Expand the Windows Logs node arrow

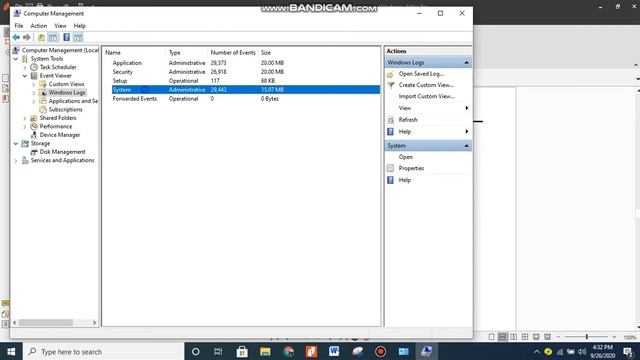(x=34, y=93)
